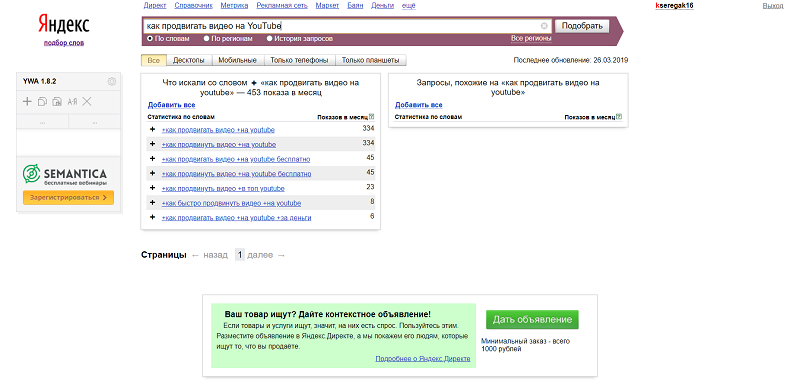Add 'как продвигать видео на youtube за деньги' plus
Screen dimensions: 800x390
point(152,217)
